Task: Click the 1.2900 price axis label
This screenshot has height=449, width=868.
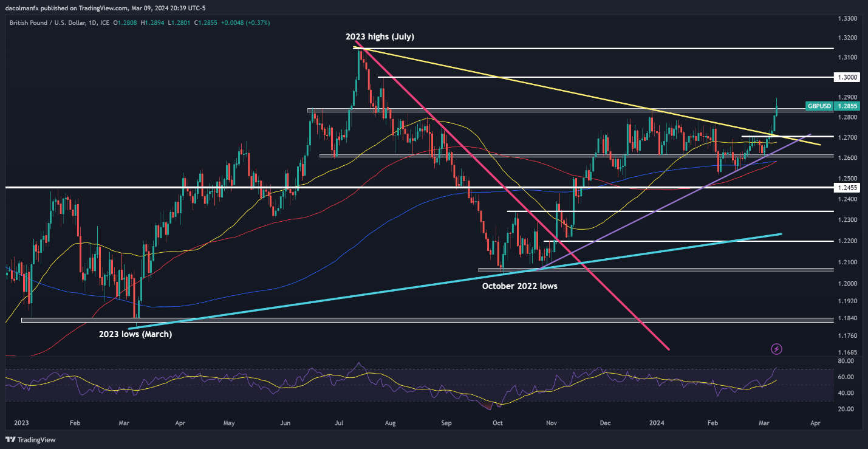Action: [x=847, y=97]
